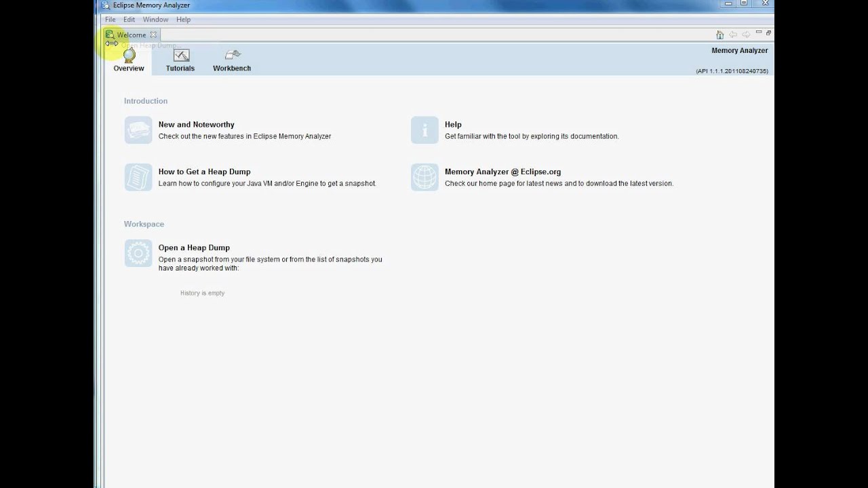Click the Eclipse Memory Analyzer title bar icon
This screenshot has height=488, width=868.
[105, 5]
